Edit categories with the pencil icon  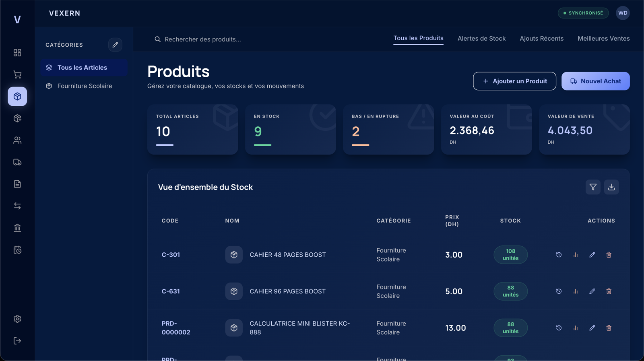click(115, 45)
